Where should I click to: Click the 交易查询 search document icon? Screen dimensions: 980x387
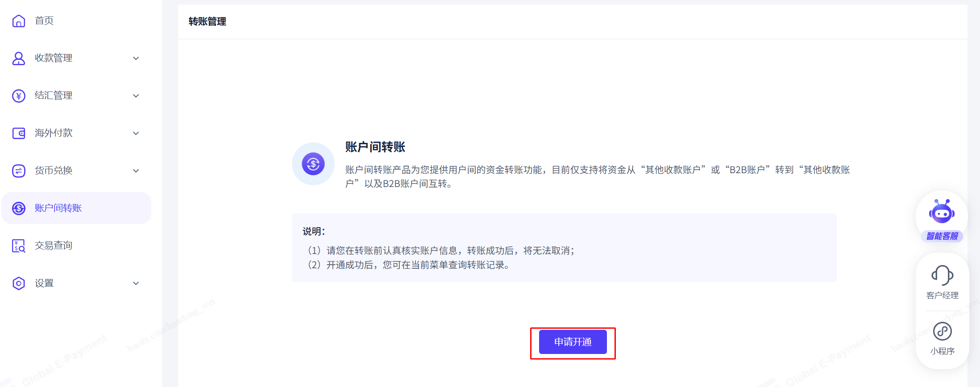19,246
